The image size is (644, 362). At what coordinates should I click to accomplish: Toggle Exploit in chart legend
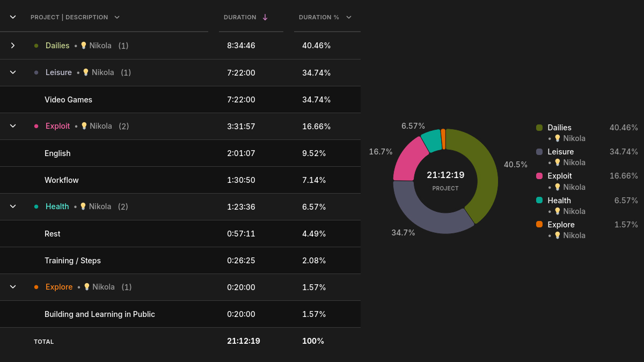point(560,176)
